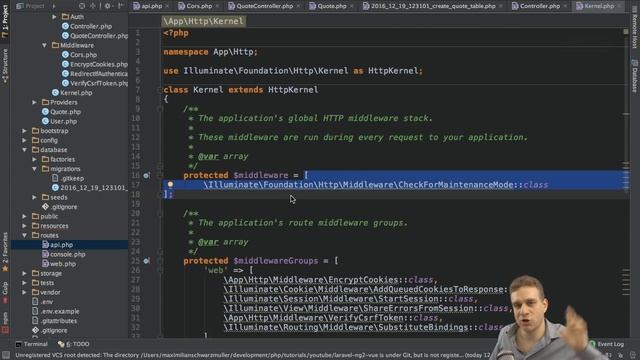Select the .gitkeep file
This screenshot has width=640, height=360.
[x=68, y=178]
